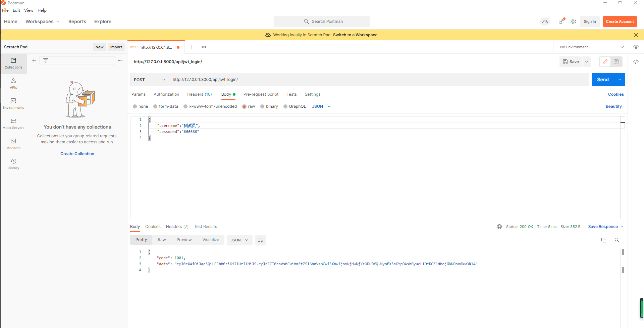Add a new collection with plus icon

[x=34, y=60]
